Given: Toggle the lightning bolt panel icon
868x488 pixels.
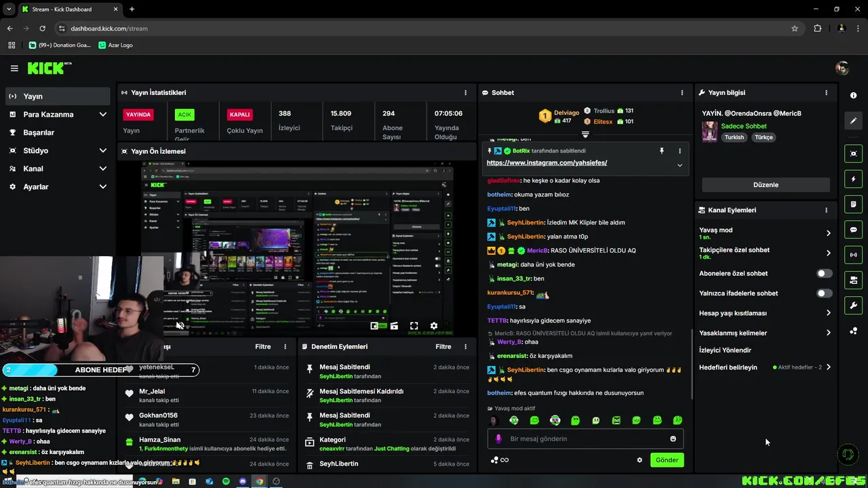Looking at the screenshot, I should pyautogui.click(x=853, y=179).
